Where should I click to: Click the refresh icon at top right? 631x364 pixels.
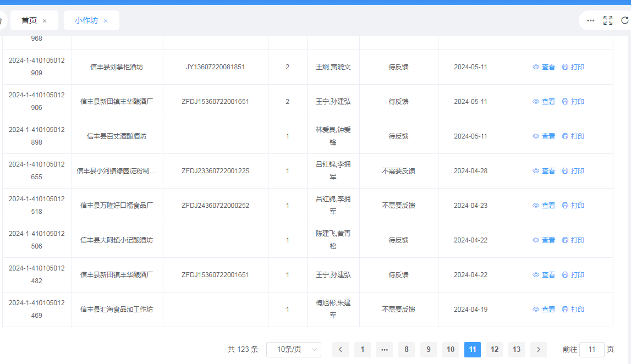[624, 20]
